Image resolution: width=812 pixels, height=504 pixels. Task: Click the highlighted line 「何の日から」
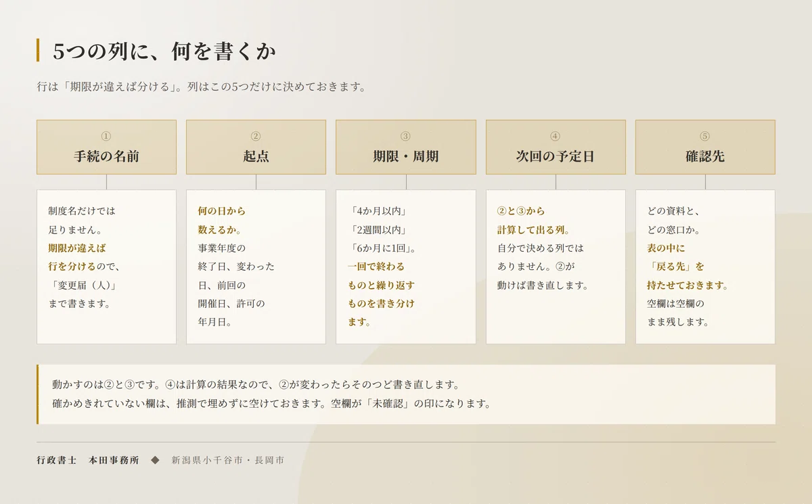222,211
